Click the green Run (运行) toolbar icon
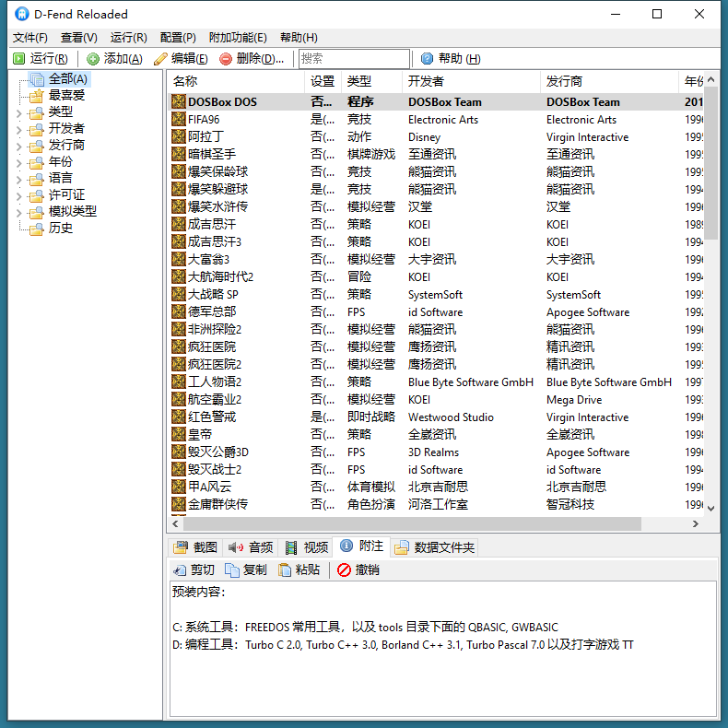 coord(19,59)
